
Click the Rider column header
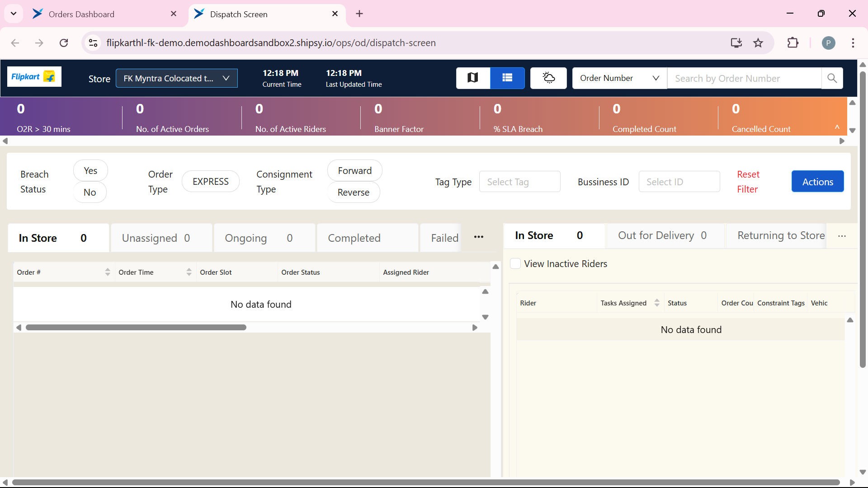[x=557, y=303]
